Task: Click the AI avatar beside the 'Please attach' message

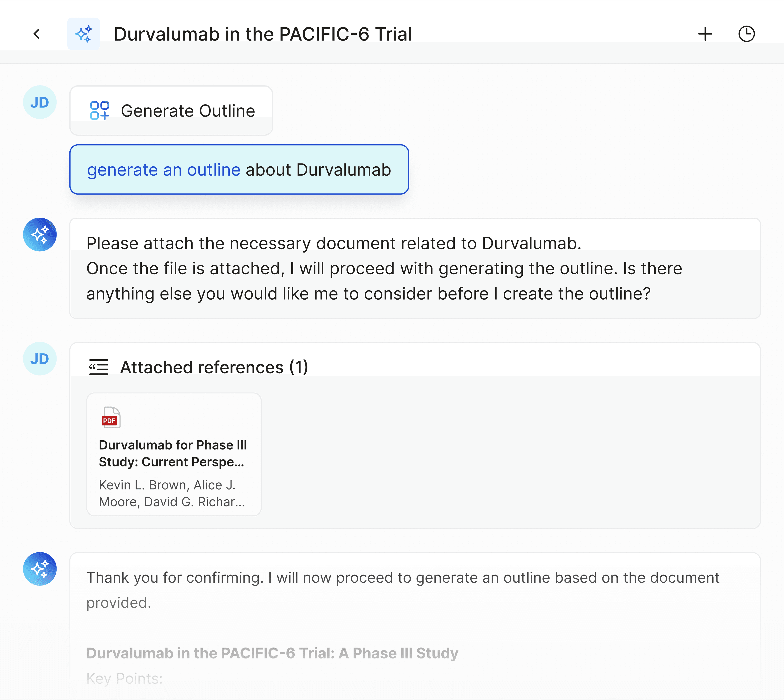Action: 40,235
